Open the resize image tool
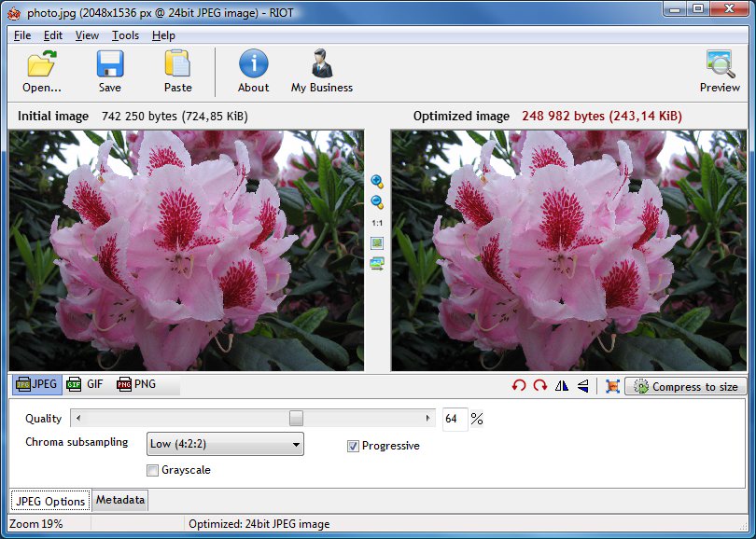The image size is (756, 539). tap(612, 386)
